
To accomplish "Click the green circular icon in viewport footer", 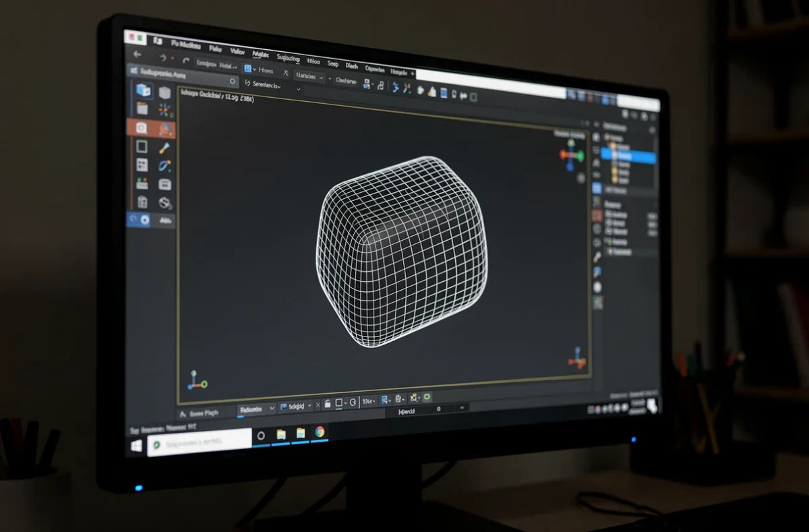I will tap(427, 398).
